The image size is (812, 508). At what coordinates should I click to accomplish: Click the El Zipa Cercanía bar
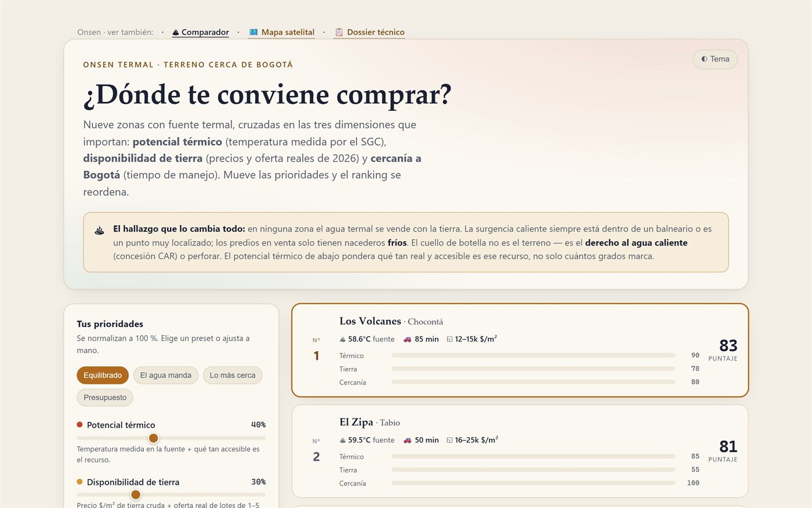click(x=533, y=483)
